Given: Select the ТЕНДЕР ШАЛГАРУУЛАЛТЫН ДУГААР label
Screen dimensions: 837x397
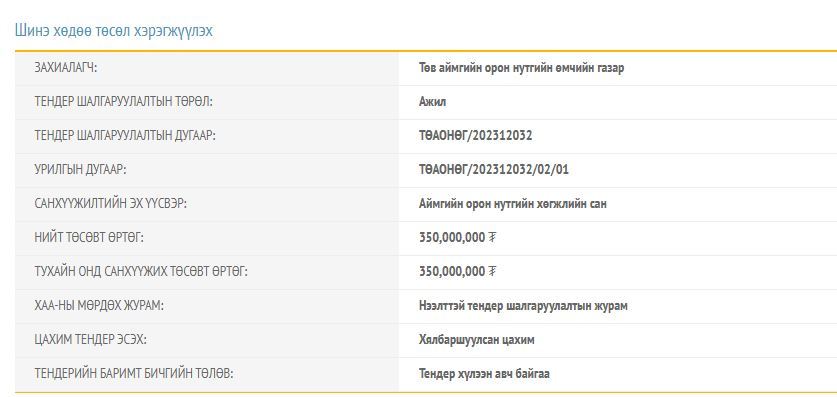Looking at the screenshot, I should point(125,136).
